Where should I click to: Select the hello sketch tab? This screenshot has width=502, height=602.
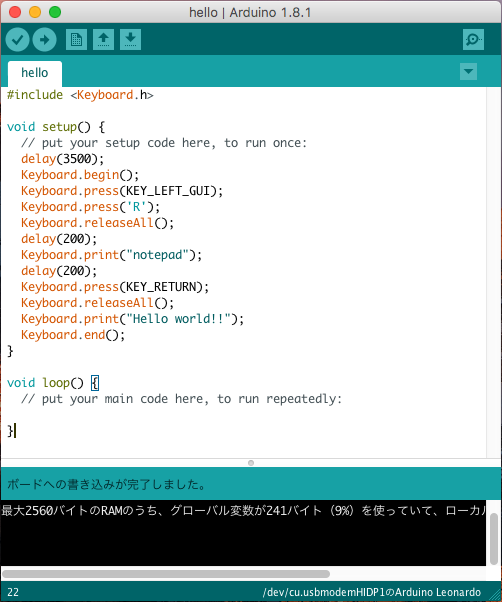(35, 73)
